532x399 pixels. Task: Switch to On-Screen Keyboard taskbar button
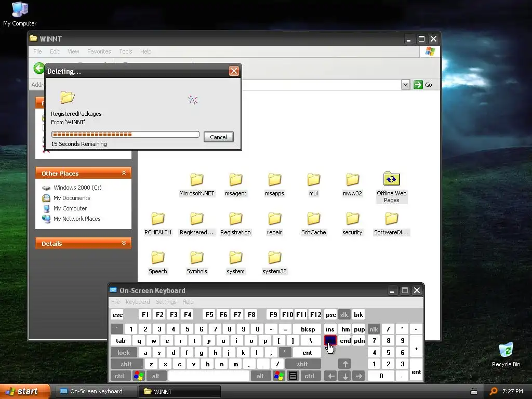coord(96,392)
